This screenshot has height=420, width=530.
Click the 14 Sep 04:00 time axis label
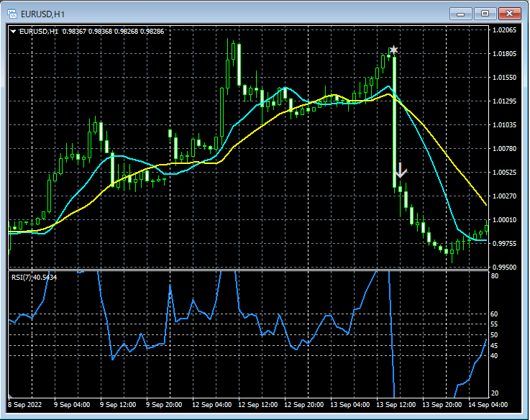pos(488,405)
